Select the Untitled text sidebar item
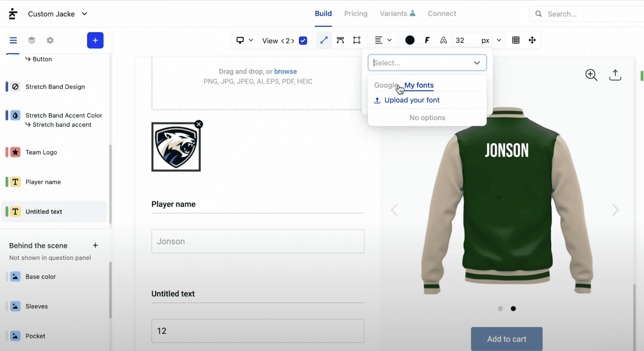Image resolution: width=644 pixels, height=351 pixels. [54, 212]
